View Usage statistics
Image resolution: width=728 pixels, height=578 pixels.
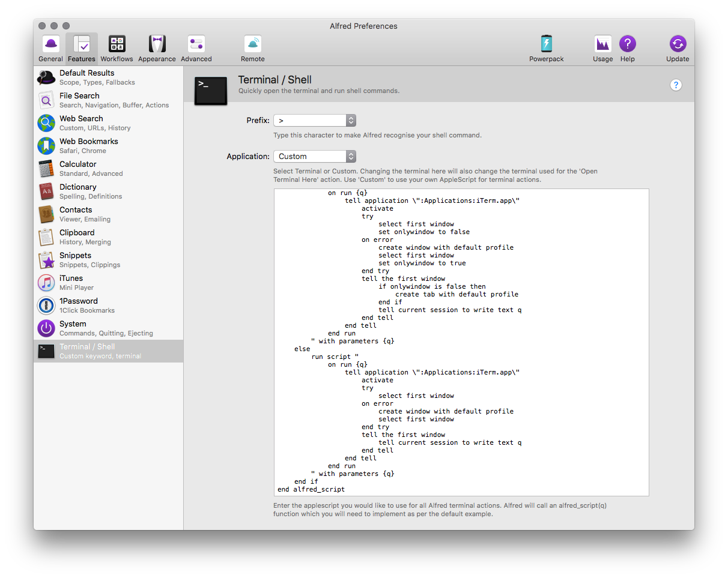[x=602, y=49]
